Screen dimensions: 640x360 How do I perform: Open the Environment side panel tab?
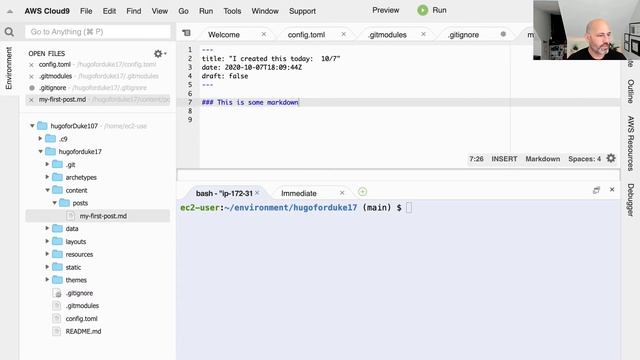coord(9,68)
